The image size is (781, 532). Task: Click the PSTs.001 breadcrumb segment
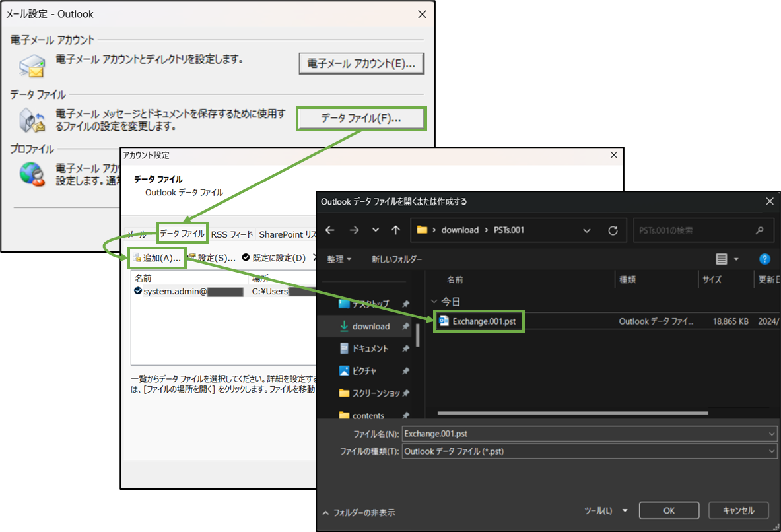pyautogui.click(x=508, y=230)
